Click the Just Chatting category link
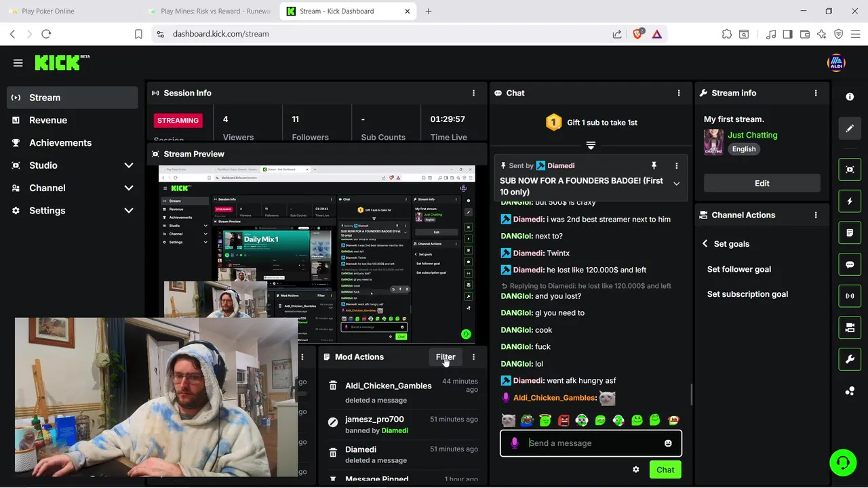868x488 pixels. tap(753, 135)
